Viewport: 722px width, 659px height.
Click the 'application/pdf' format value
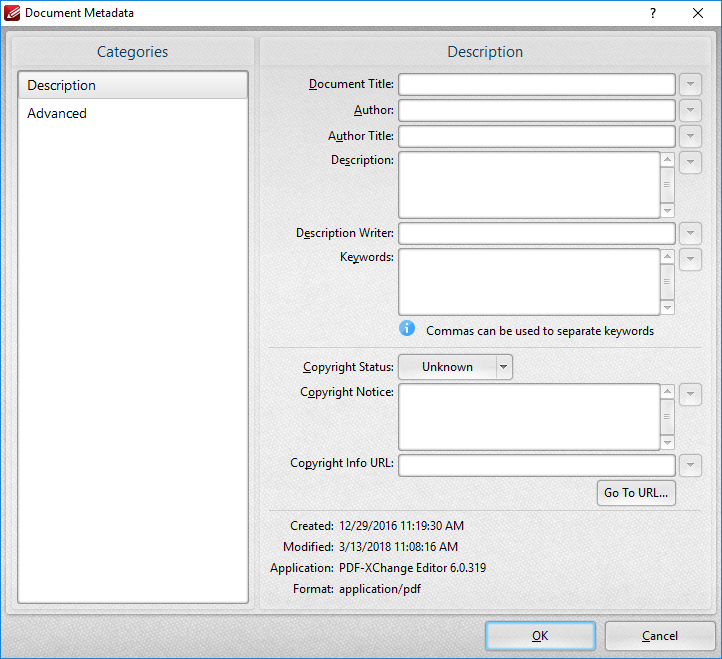pos(380,589)
